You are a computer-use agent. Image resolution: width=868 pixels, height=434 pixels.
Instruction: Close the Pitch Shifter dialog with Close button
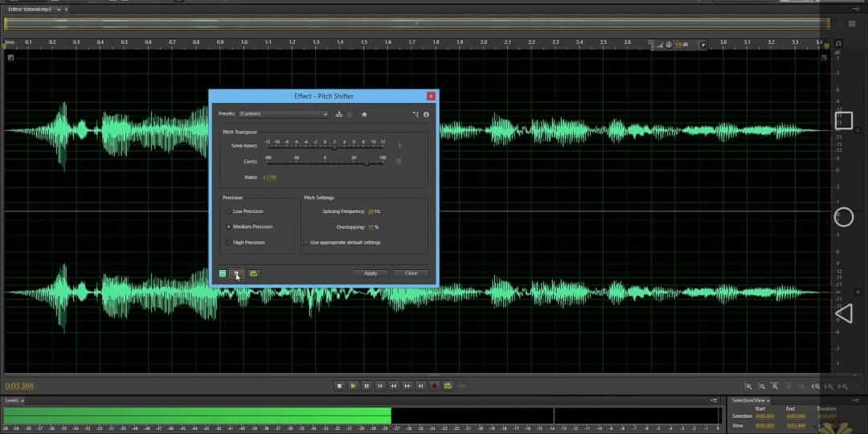click(x=411, y=273)
